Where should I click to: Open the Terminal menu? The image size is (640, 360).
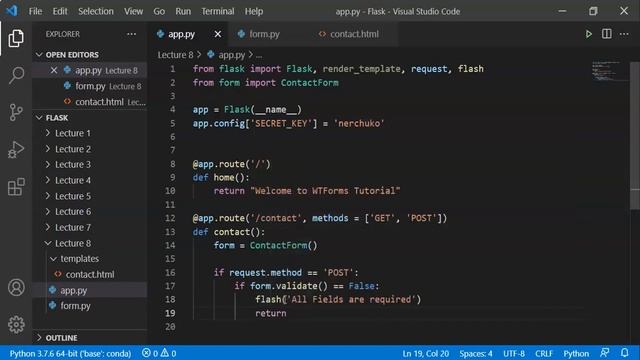(218, 11)
